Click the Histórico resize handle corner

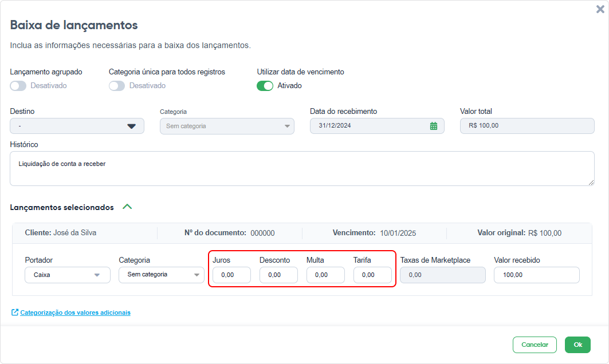(591, 183)
